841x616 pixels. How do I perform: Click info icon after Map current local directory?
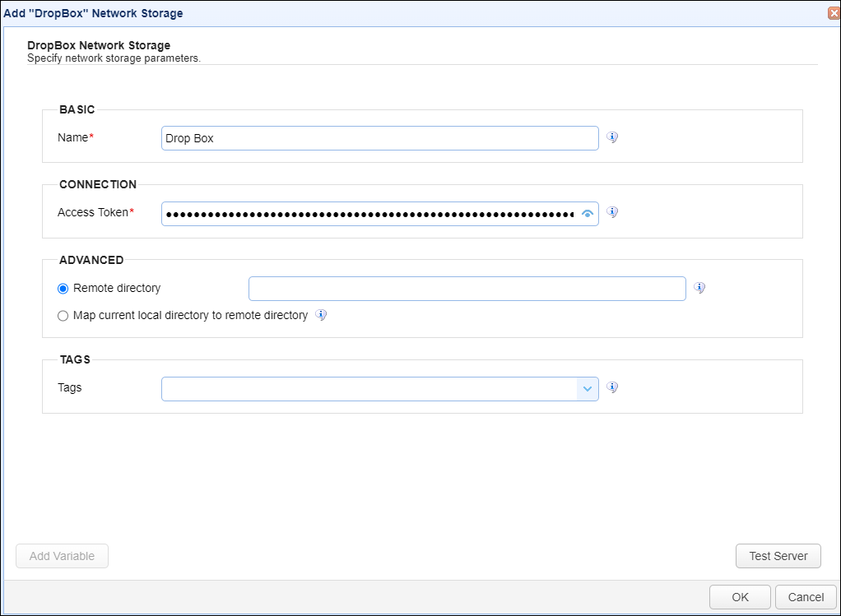coord(321,315)
